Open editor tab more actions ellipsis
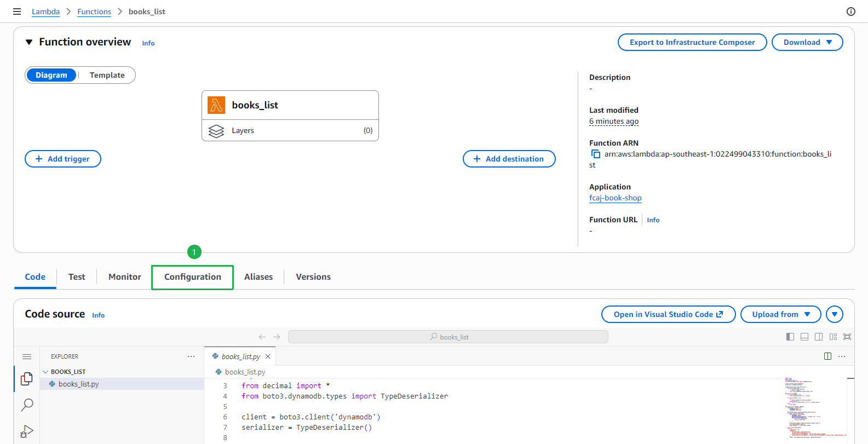Screen dimensions: 868x444 tap(842, 356)
